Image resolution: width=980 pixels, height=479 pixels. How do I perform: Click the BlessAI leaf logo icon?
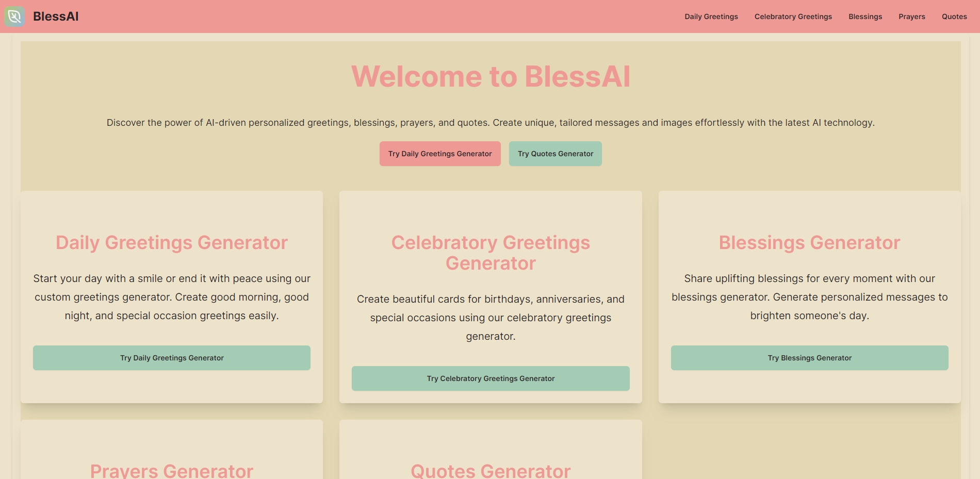tap(14, 16)
